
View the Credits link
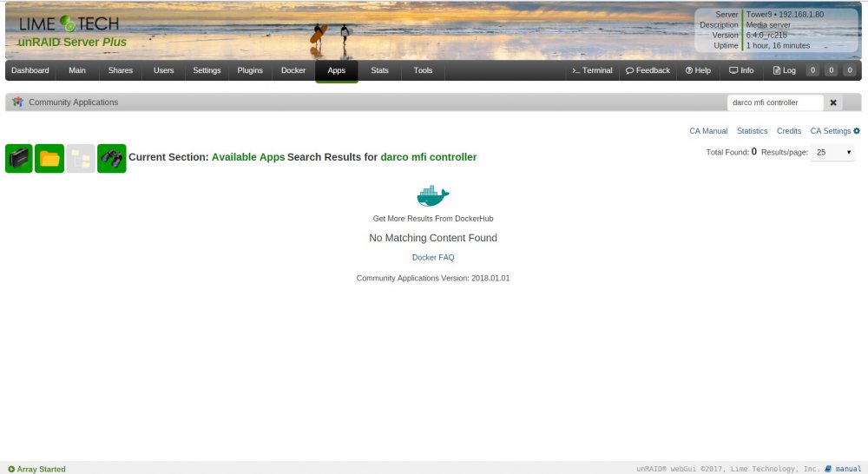[789, 131]
